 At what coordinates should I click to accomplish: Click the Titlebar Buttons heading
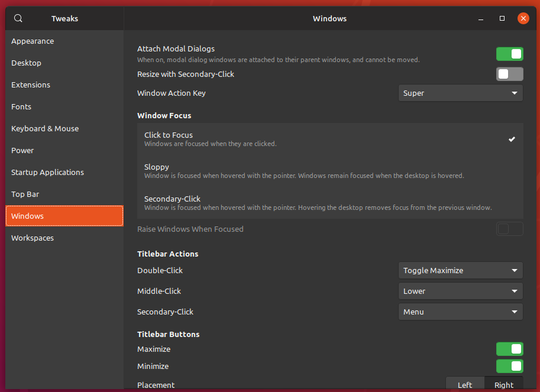(169, 335)
